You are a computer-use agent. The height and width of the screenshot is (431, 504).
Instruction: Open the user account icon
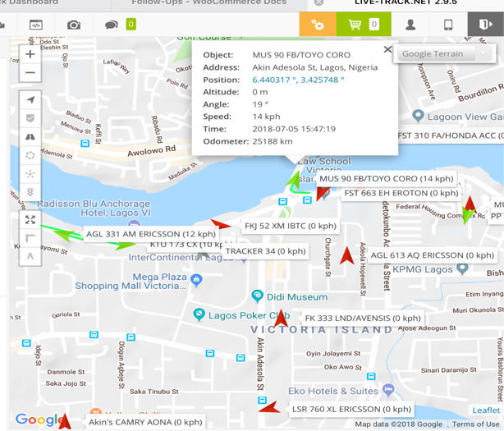pos(410,25)
